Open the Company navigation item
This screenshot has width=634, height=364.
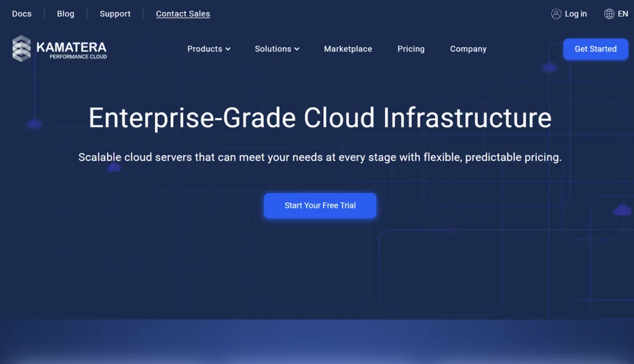coord(468,49)
